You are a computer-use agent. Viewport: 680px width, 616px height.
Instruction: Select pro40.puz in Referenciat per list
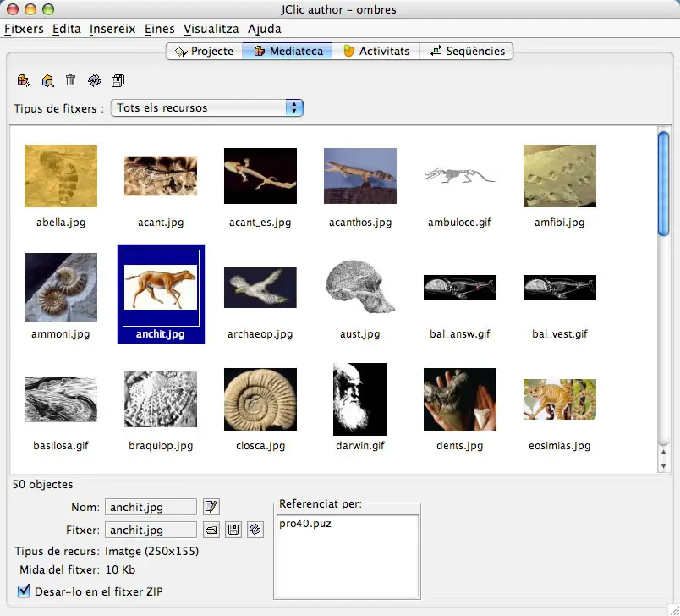pos(304,524)
